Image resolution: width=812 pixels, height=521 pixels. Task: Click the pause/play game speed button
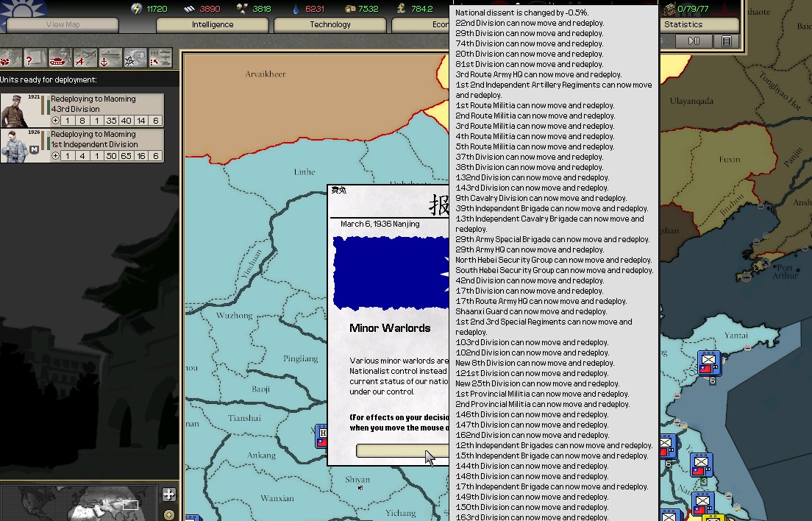[694, 41]
